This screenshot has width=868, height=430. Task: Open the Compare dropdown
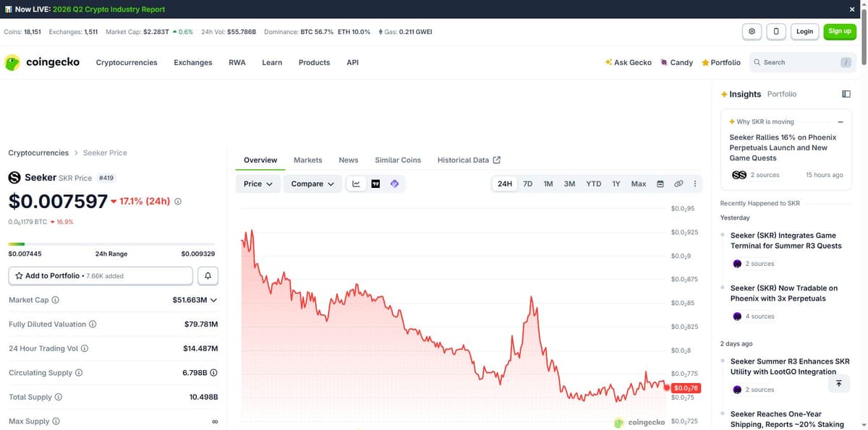312,184
